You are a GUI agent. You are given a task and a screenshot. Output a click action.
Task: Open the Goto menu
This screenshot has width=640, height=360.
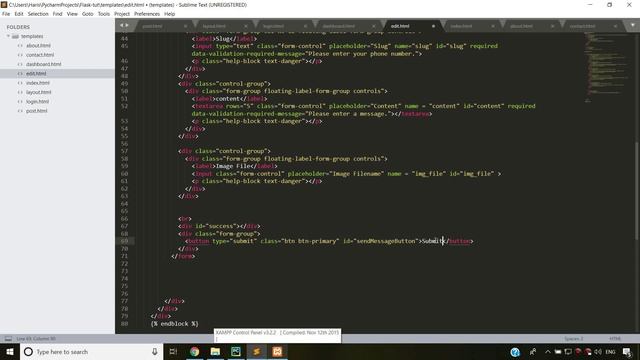tap(88, 14)
